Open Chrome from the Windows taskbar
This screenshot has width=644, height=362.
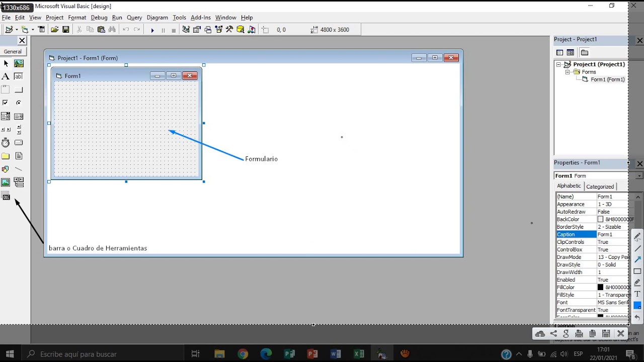pos(243,354)
